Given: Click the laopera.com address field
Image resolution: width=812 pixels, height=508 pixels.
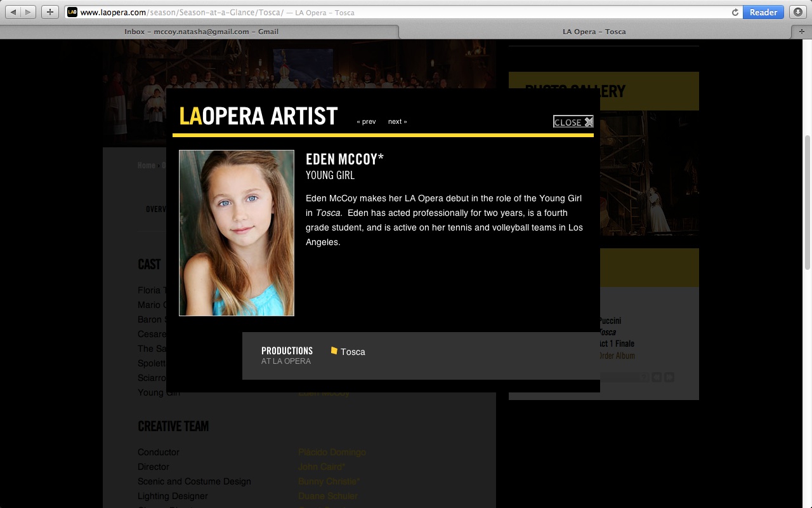Looking at the screenshot, I should coord(403,12).
